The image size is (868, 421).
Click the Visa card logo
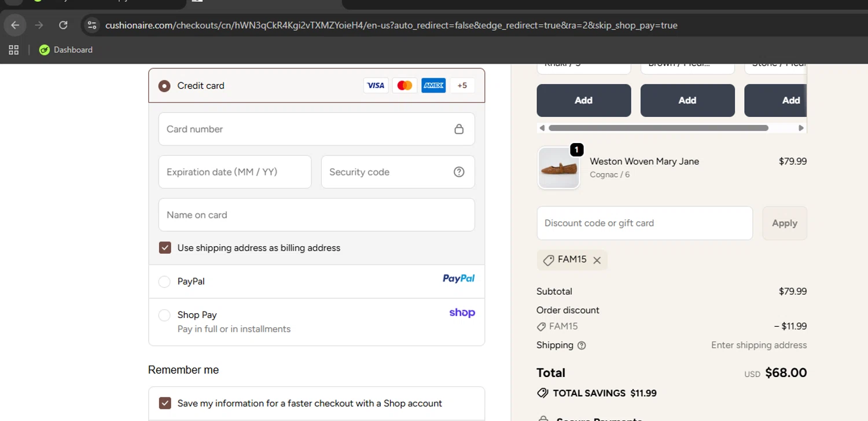click(x=376, y=86)
